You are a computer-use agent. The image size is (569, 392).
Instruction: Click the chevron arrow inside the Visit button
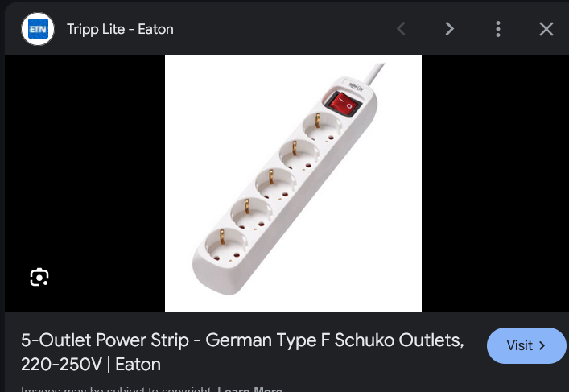(542, 345)
